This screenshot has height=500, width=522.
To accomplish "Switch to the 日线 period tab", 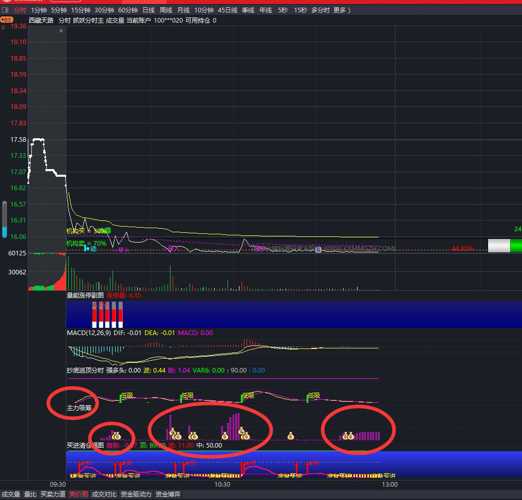I will pos(148,10).
